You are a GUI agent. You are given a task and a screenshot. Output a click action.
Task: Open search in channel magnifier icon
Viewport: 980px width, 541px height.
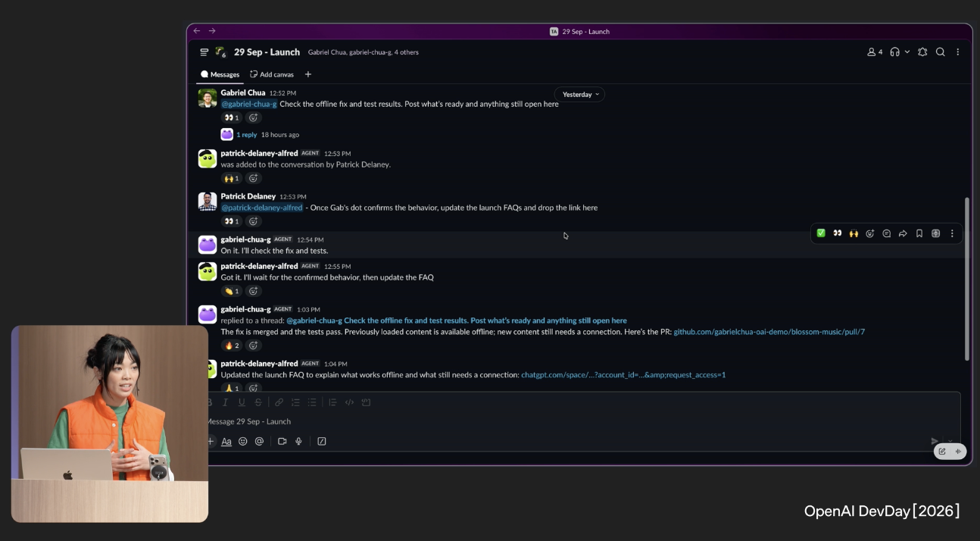pos(941,52)
